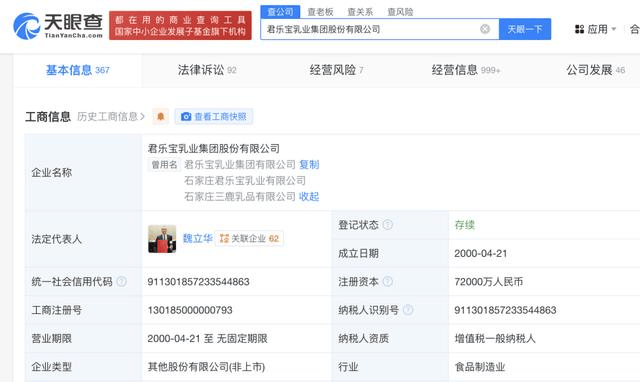Click the help icon beside 纳税人识别号
640x382 pixels.
point(408,310)
